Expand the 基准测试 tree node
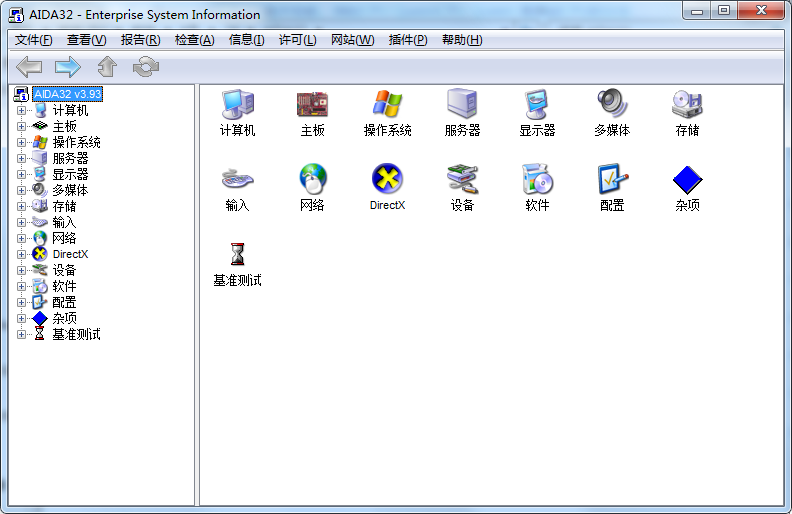 click(x=21, y=334)
